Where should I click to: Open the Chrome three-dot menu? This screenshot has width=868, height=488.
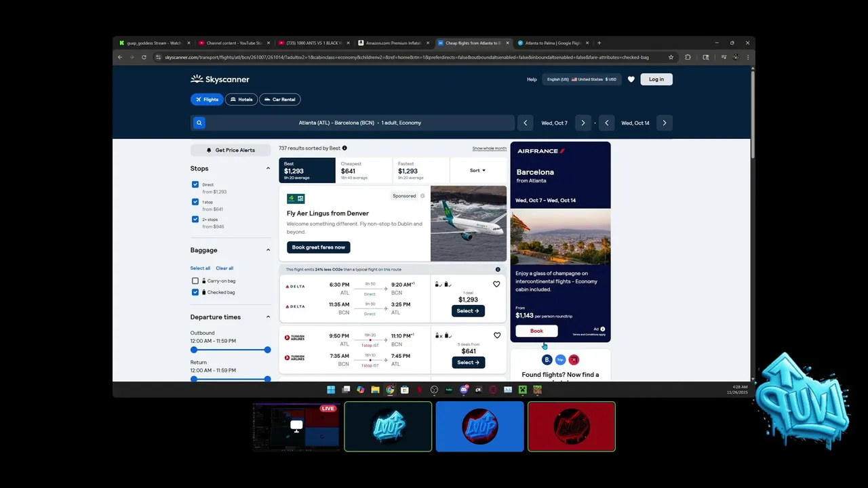748,58
